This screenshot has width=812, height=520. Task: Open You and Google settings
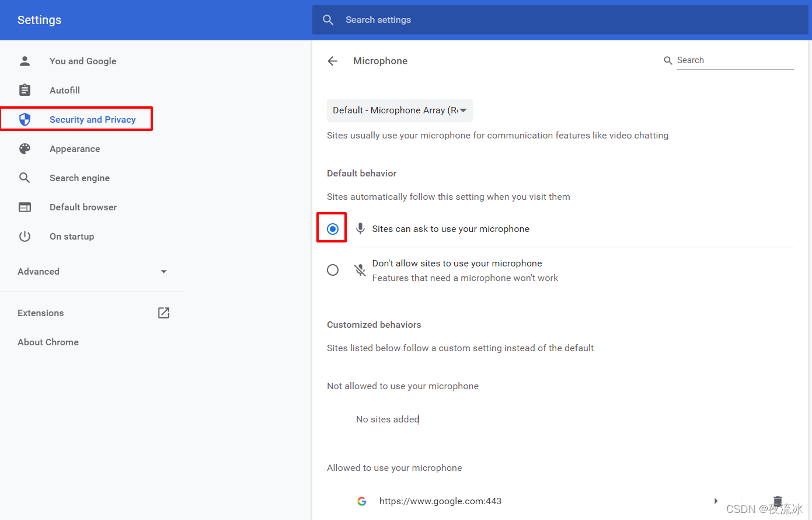pyautogui.click(x=83, y=61)
